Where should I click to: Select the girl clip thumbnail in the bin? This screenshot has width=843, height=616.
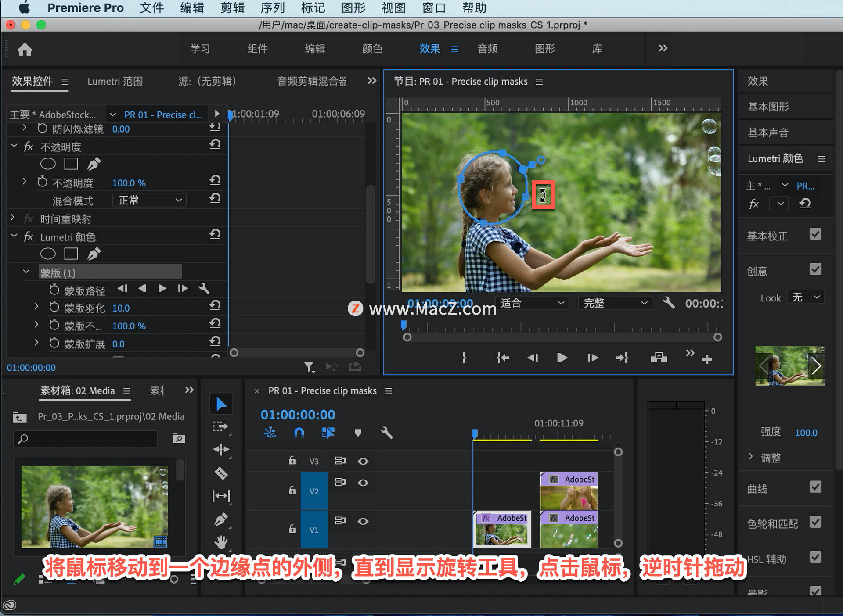94,507
